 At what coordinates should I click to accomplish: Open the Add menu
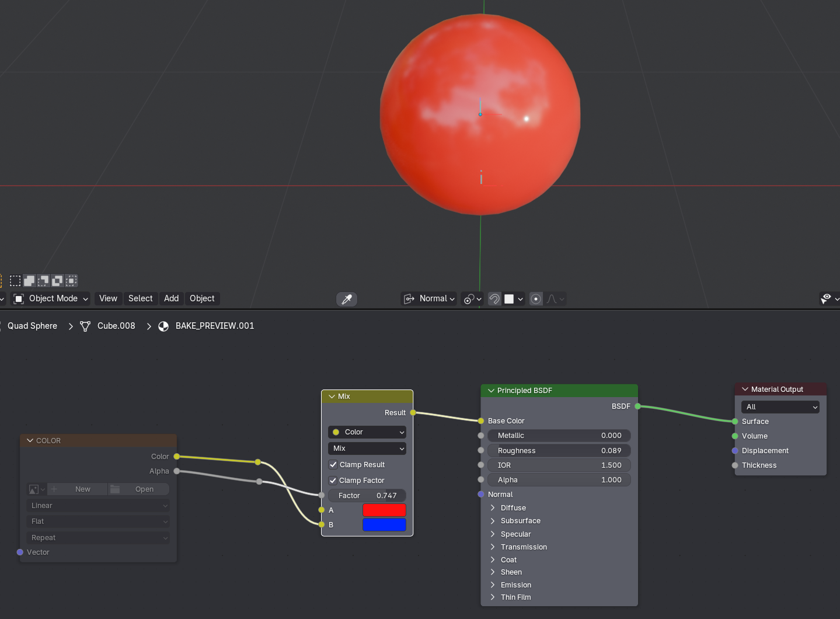(x=172, y=299)
